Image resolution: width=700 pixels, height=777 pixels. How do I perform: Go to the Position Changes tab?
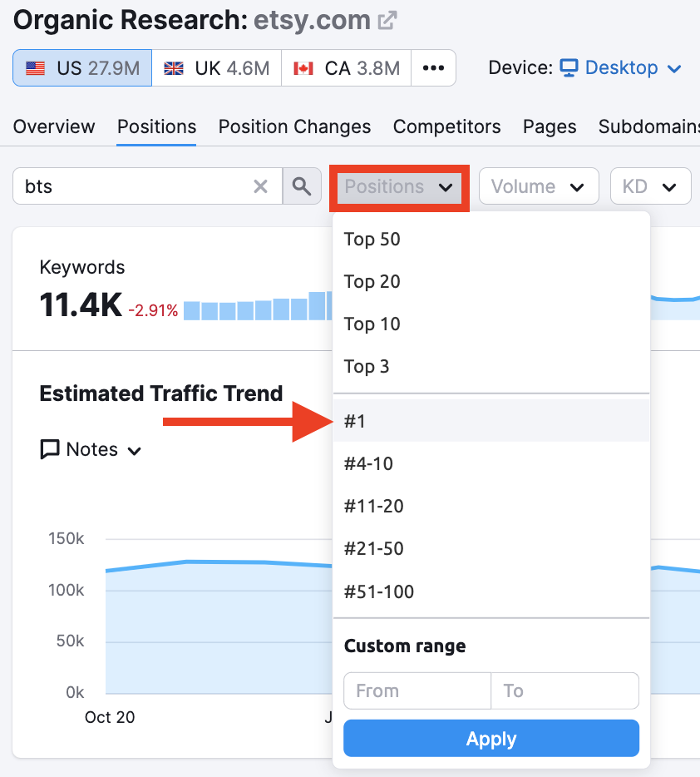[294, 126]
